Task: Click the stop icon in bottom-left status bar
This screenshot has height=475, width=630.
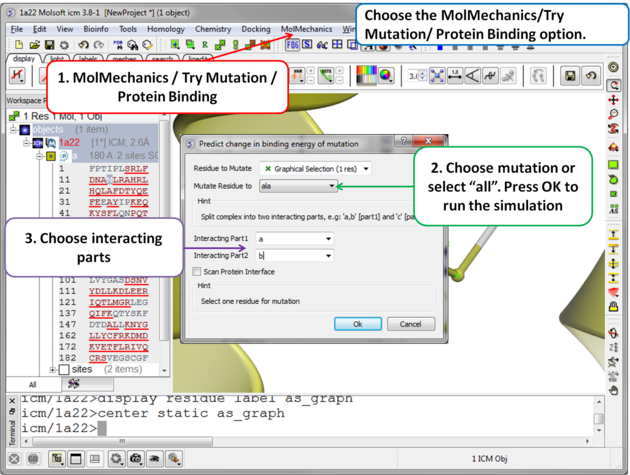Action: pyautogui.click(x=12, y=459)
